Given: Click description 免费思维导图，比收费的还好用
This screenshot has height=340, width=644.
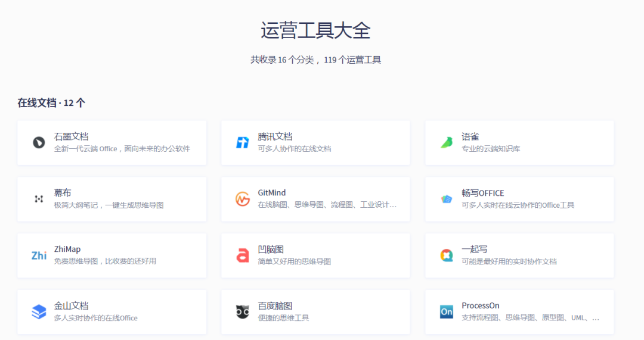Looking at the screenshot, I should (105, 261).
